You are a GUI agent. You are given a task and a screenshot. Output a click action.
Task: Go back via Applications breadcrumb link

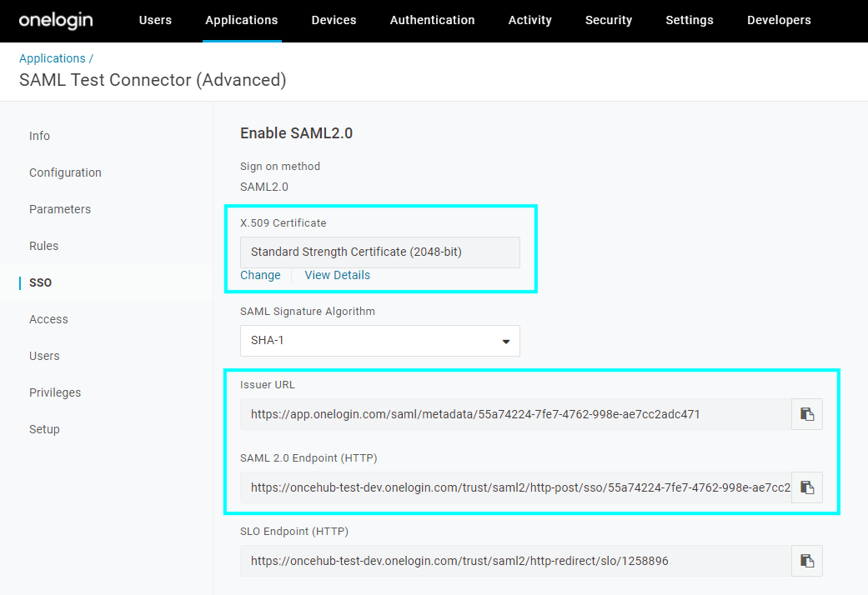click(52, 58)
